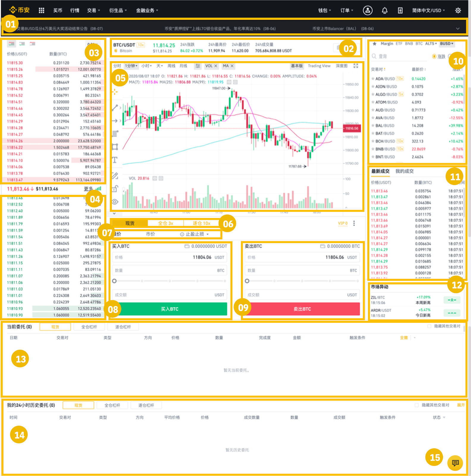The image size is (471, 476).
Task: Favorite the BAL/BUSD pair star
Action: click(373, 126)
